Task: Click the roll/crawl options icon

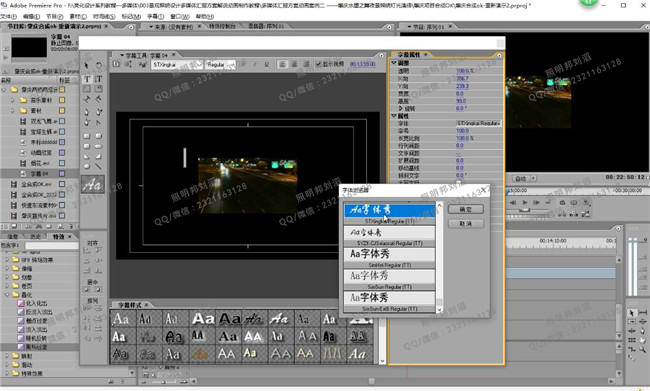Action: [129, 64]
